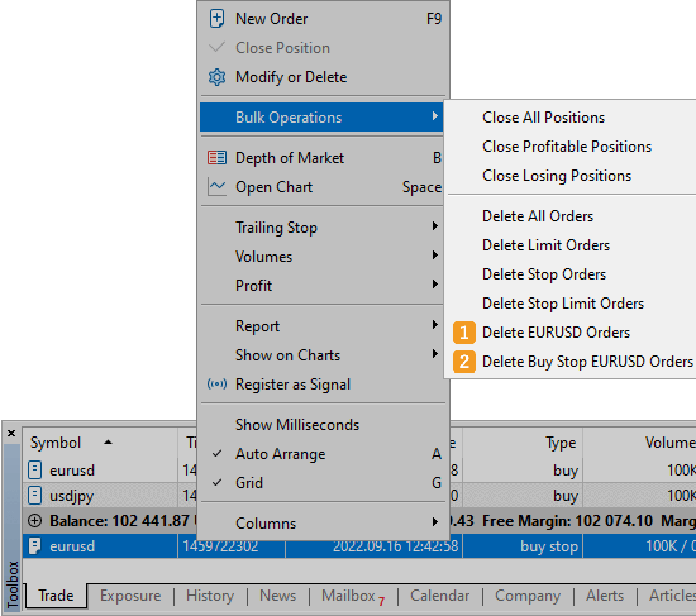This screenshot has height=616, width=696.
Task: Open Depth of Market via its icon
Action: point(216,158)
